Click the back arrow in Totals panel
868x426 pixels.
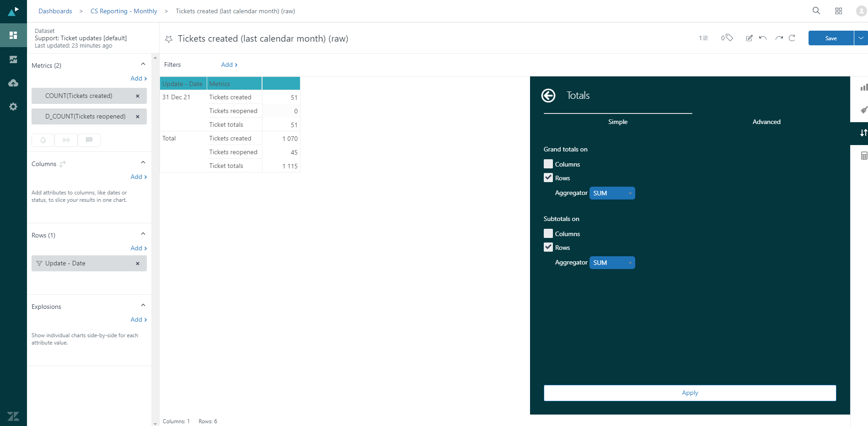point(548,95)
